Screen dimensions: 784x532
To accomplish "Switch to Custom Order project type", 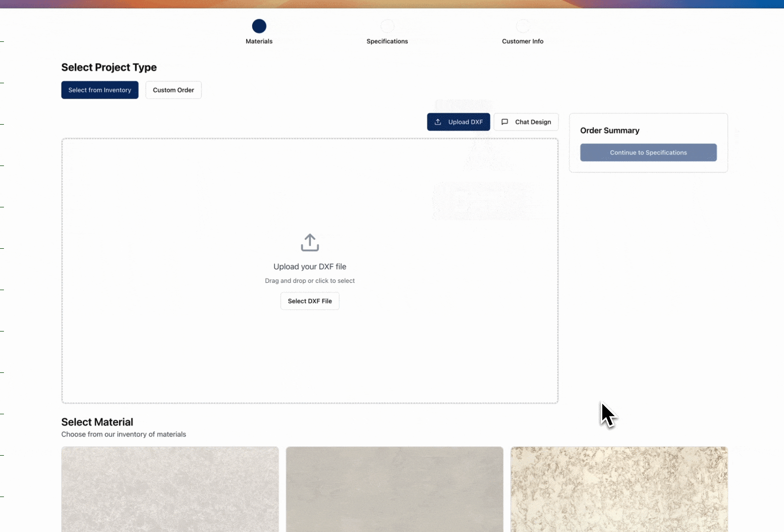I will pos(173,90).
